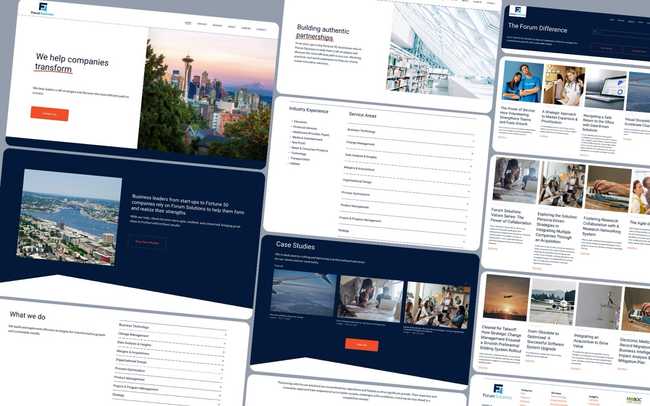This screenshot has height=406, width=650.
Task: Open the Cleared for Takeoff sunset article
Action: click(506, 298)
